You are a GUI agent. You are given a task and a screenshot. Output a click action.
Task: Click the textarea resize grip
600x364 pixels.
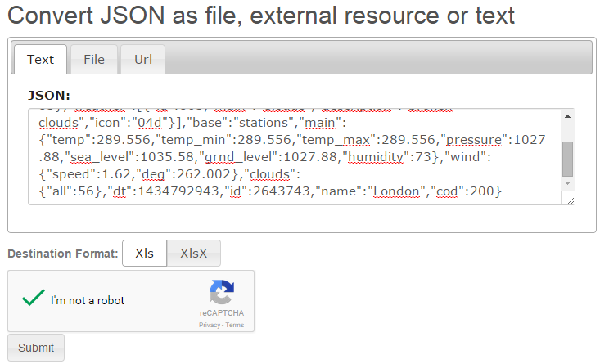(570, 200)
